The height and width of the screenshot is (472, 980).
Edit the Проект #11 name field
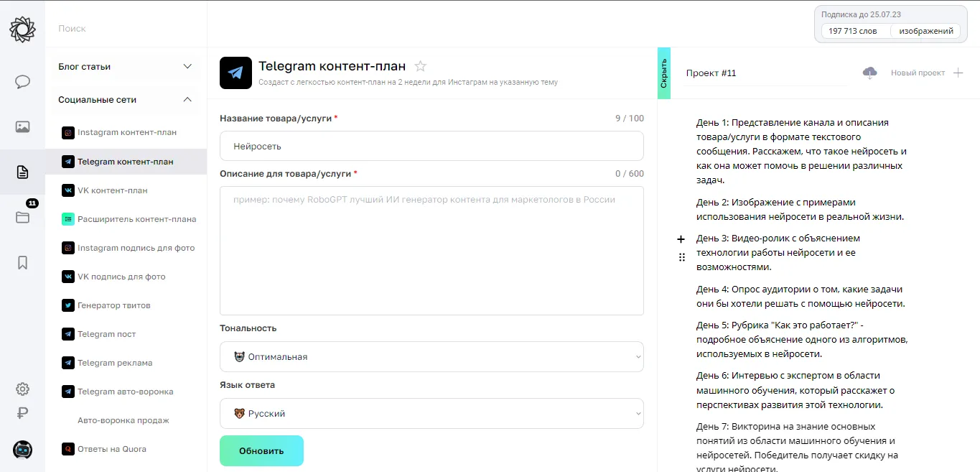(x=765, y=73)
